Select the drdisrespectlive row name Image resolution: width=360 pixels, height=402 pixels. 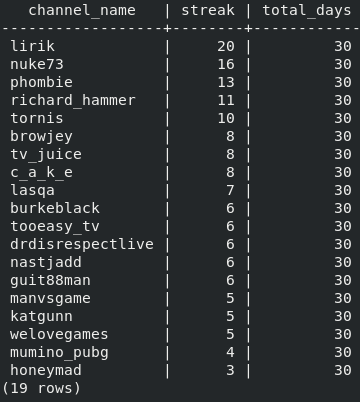(x=82, y=245)
